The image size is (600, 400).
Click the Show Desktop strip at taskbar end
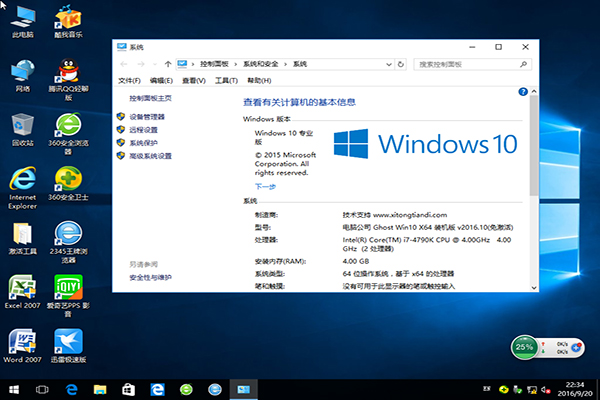click(598, 390)
